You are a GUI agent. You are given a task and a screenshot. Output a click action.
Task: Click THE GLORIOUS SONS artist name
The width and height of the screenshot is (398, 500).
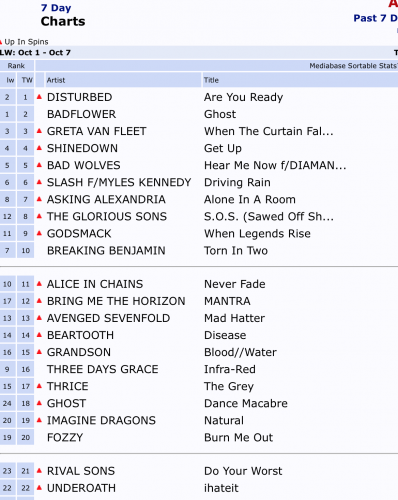pos(107,216)
